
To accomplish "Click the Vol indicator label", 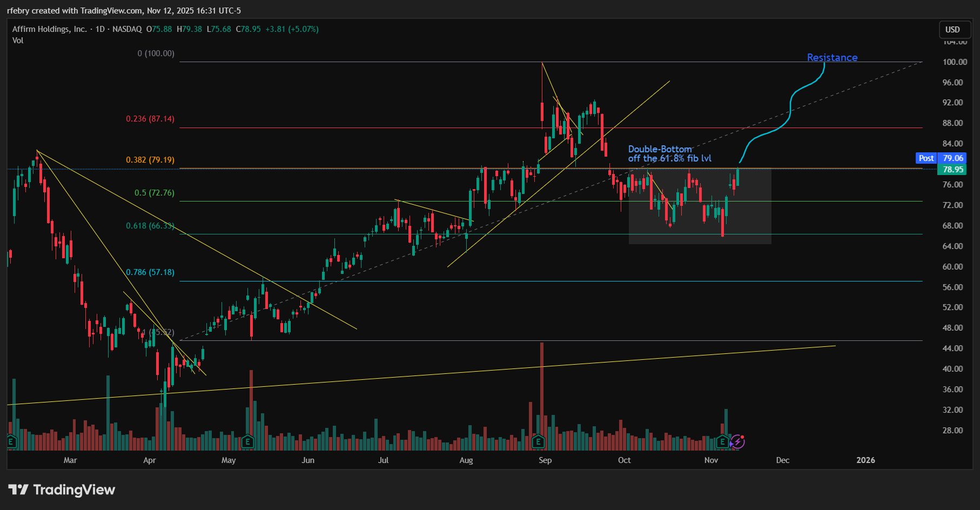I will (18, 41).
